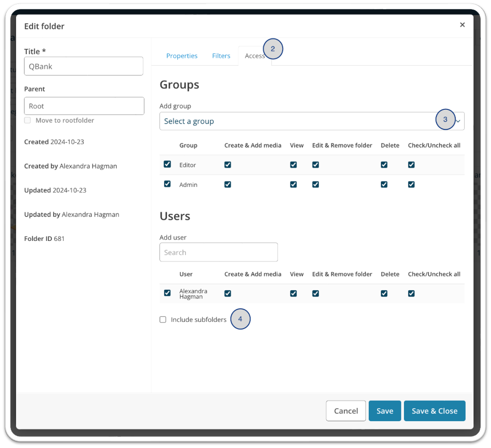The image size is (491, 448).
Task: Uncheck View permission for Editor group
Action: pyautogui.click(x=293, y=165)
